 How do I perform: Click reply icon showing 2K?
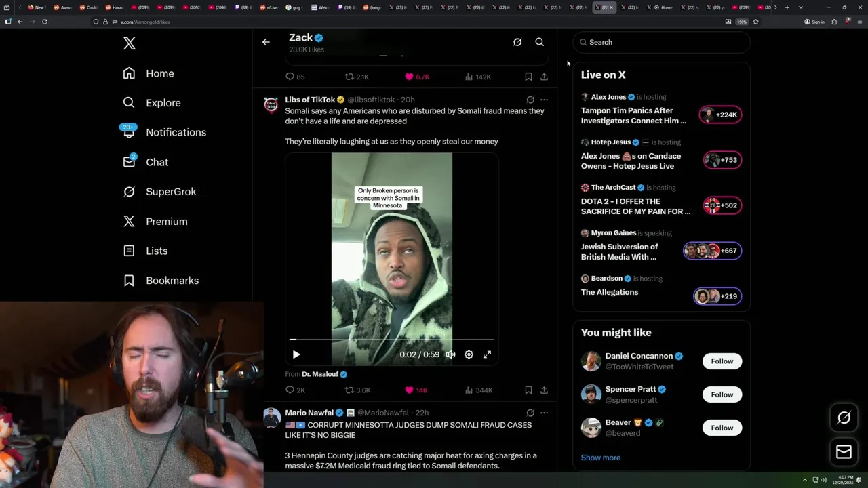click(x=295, y=390)
